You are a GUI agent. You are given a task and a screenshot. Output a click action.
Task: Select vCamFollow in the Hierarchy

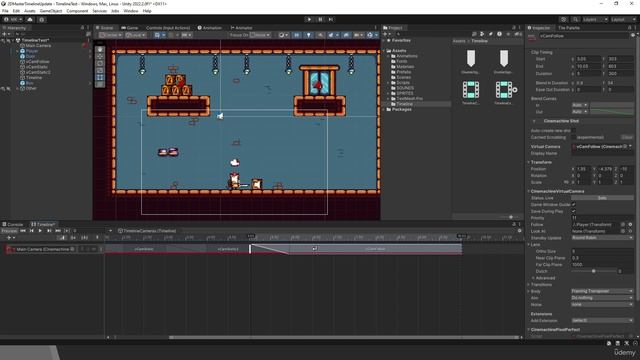[x=37, y=62]
